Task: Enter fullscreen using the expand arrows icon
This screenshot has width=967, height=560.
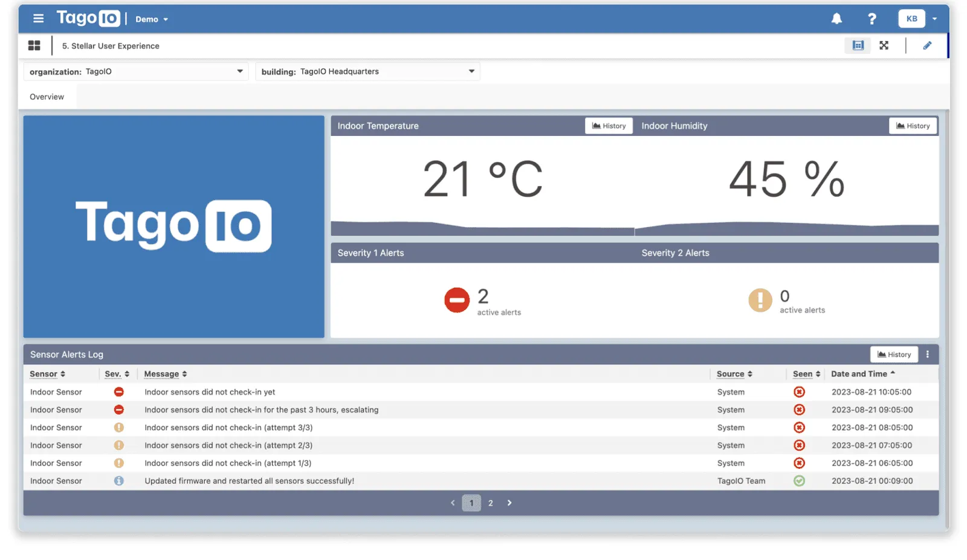Action: (884, 45)
